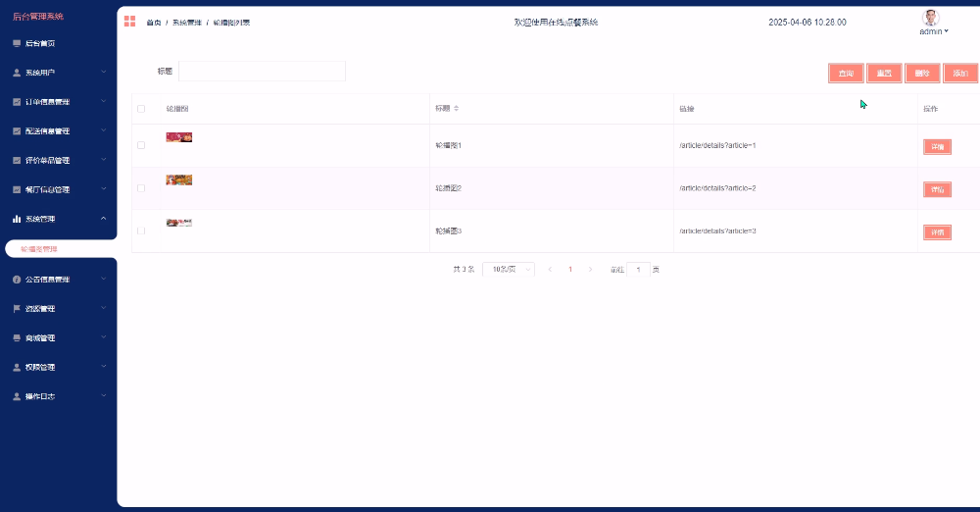This screenshot has height=512, width=980.
Task: Open 详情 for the 轮播图2 row
Action: [x=938, y=189]
